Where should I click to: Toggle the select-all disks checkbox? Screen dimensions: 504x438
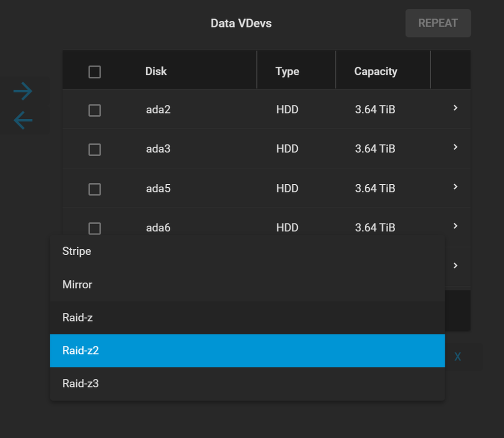point(94,72)
